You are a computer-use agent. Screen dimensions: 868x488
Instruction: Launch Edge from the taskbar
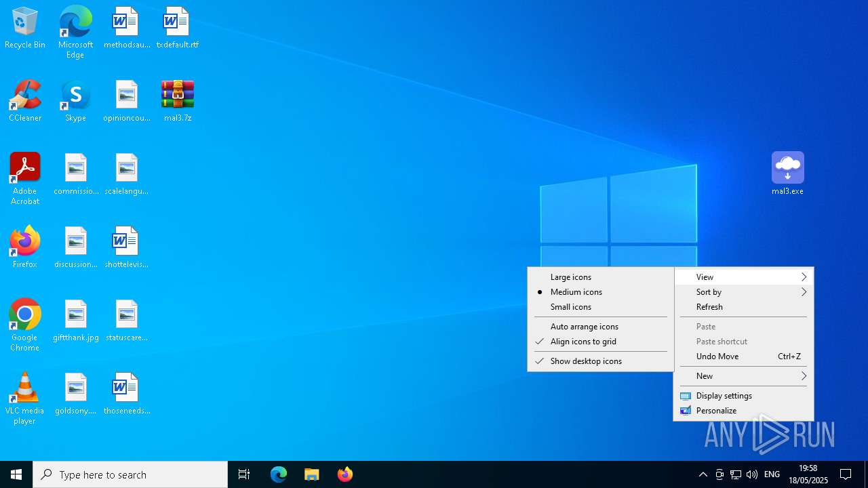click(279, 474)
